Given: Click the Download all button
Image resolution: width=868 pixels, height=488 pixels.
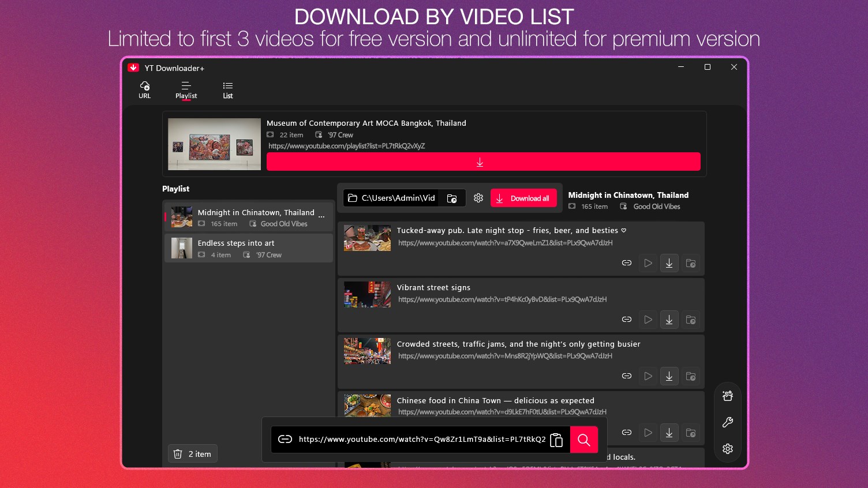Looking at the screenshot, I should pyautogui.click(x=523, y=198).
